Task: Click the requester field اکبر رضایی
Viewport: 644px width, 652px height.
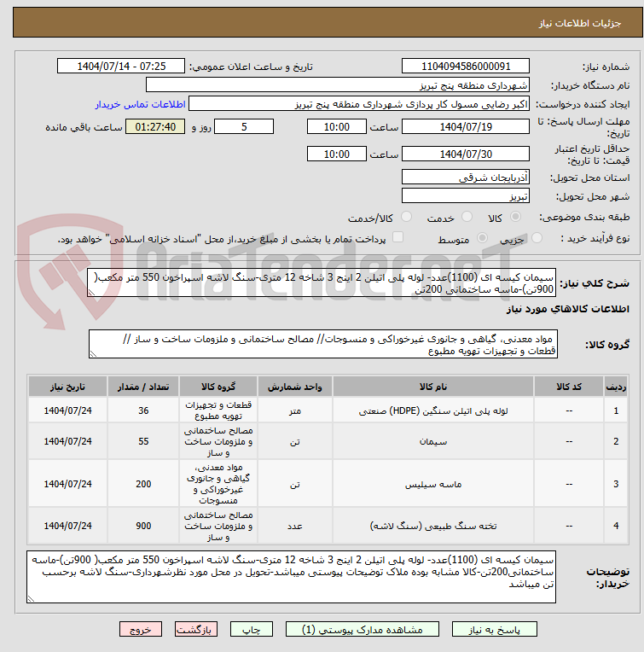Action: (359, 104)
